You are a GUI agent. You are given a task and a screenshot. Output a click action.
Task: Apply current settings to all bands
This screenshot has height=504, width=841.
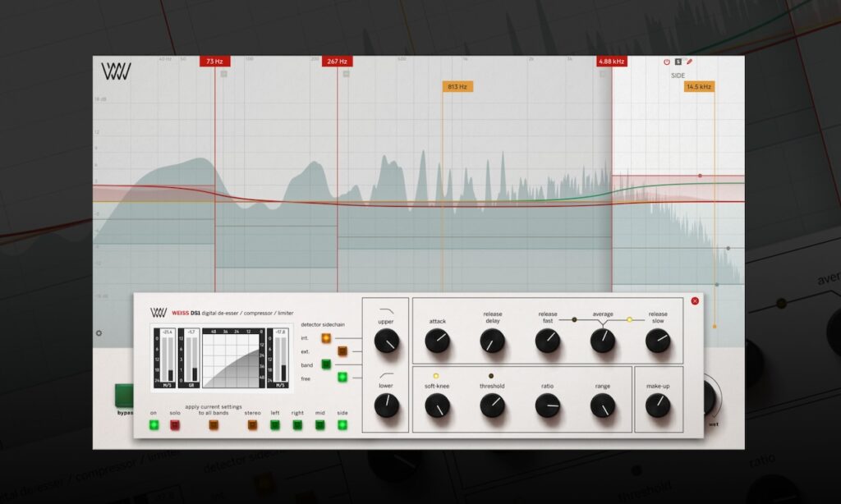click(214, 425)
